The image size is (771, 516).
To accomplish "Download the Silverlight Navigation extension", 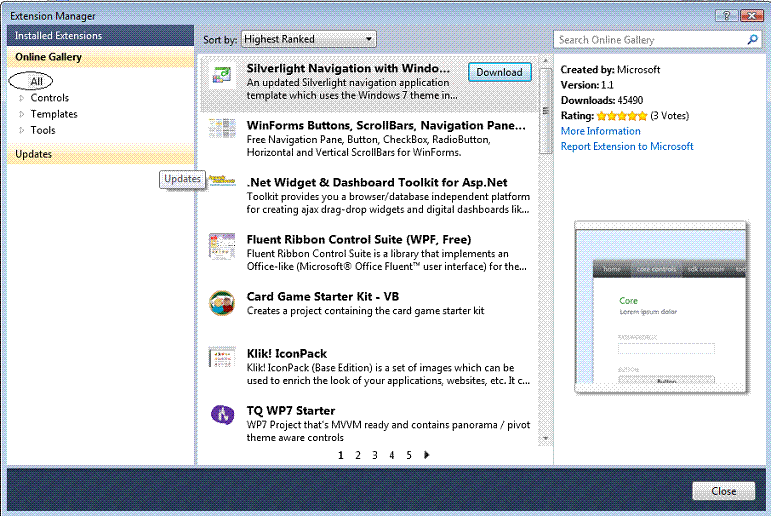I will (500, 72).
